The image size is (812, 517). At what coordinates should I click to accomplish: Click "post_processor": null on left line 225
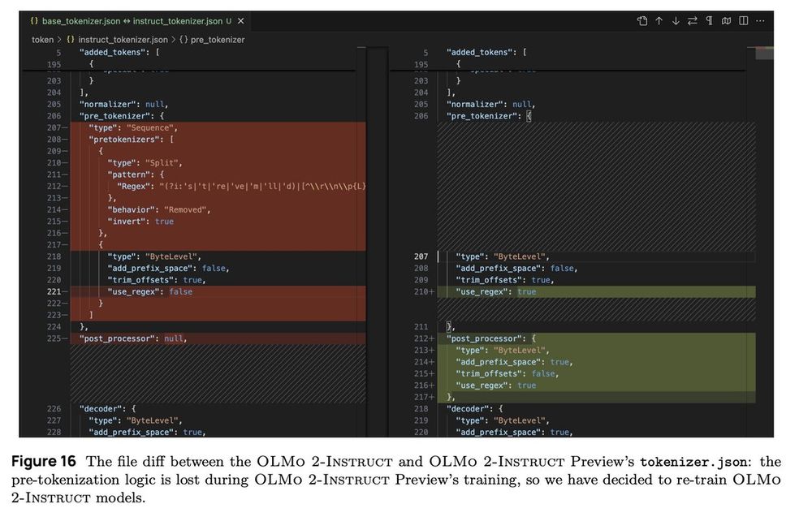(x=133, y=338)
